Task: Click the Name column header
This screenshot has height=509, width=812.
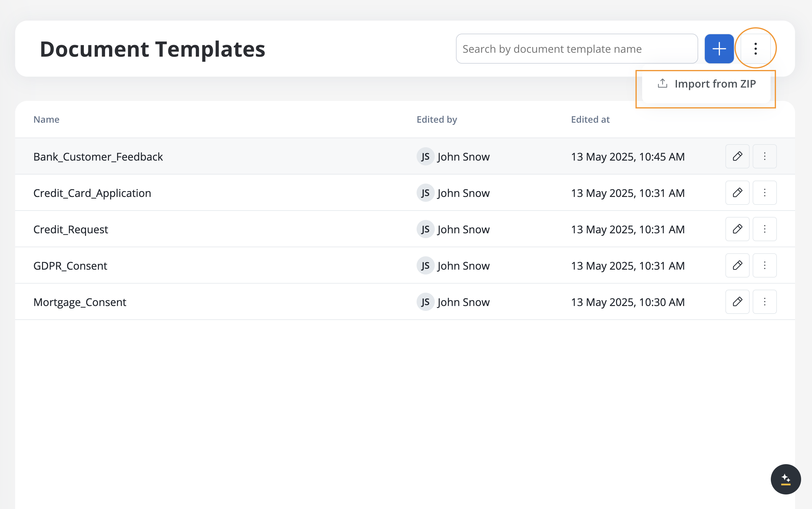Action: pos(46,119)
